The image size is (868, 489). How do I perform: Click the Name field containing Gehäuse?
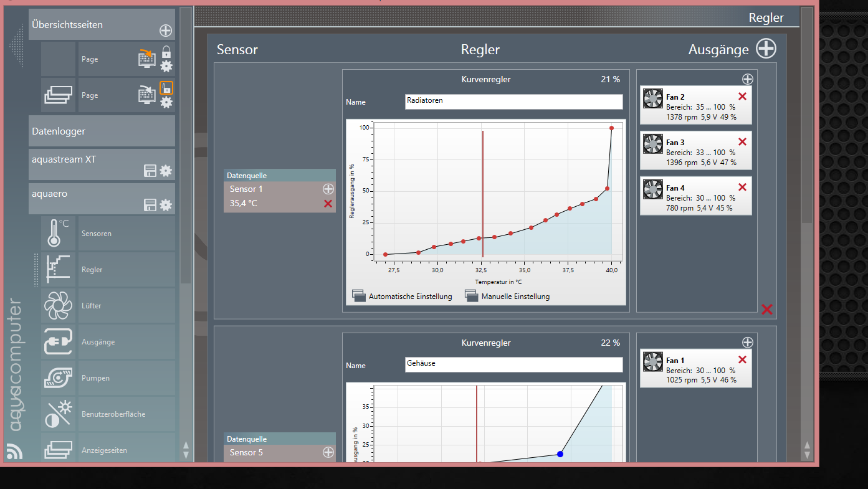tap(513, 364)
